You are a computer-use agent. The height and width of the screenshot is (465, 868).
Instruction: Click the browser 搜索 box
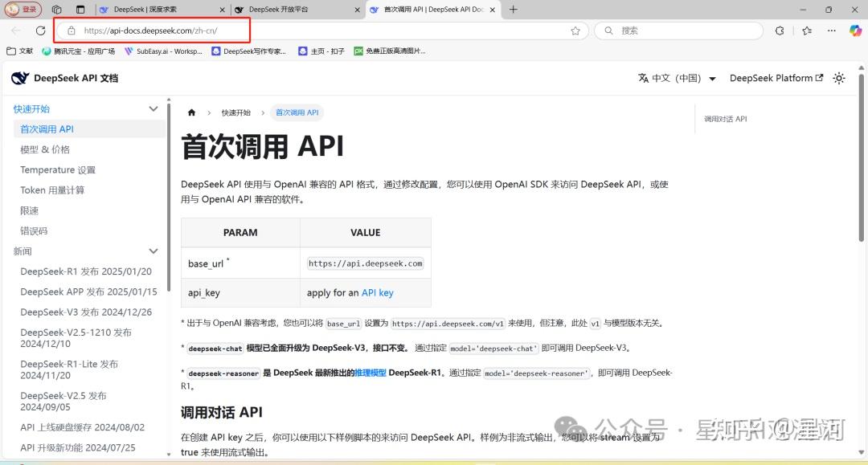pos(678,31)
